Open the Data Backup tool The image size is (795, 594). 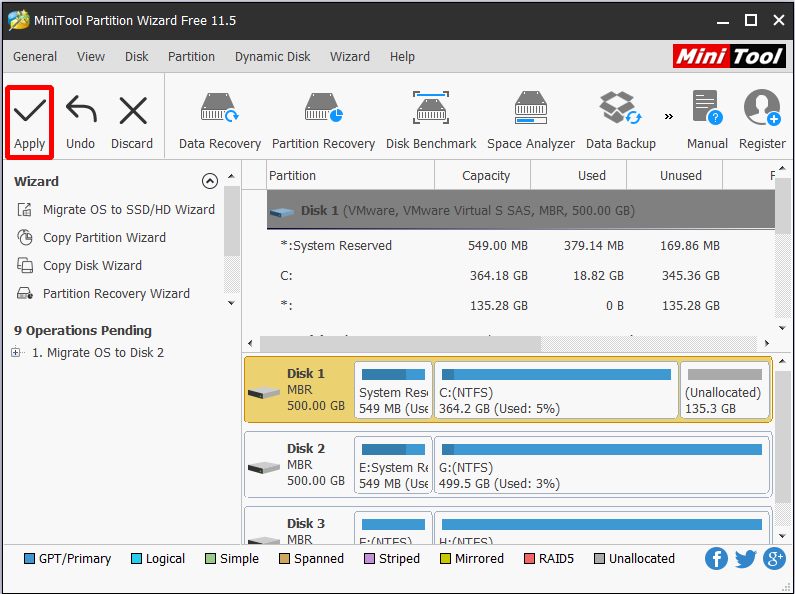coord(621,122)
